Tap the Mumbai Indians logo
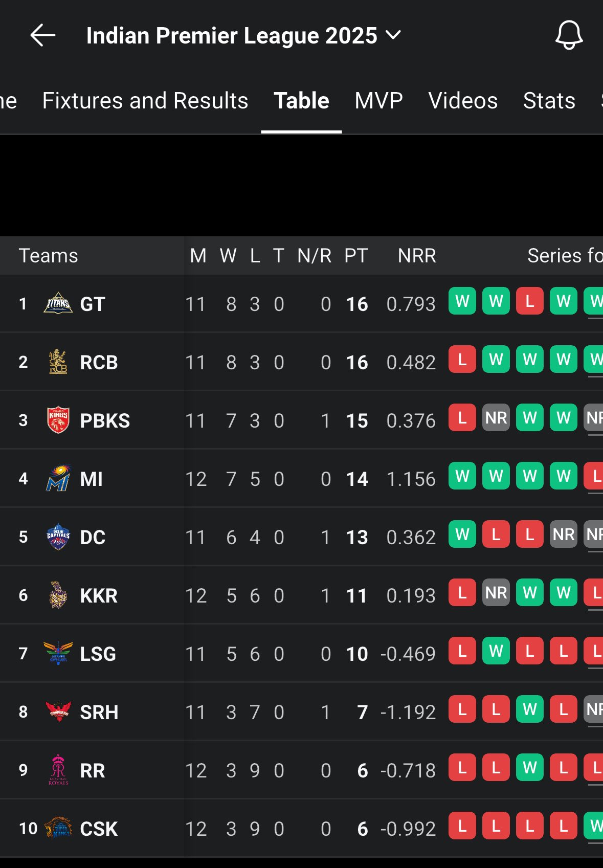The image size is (603, 868). [58, 478]
